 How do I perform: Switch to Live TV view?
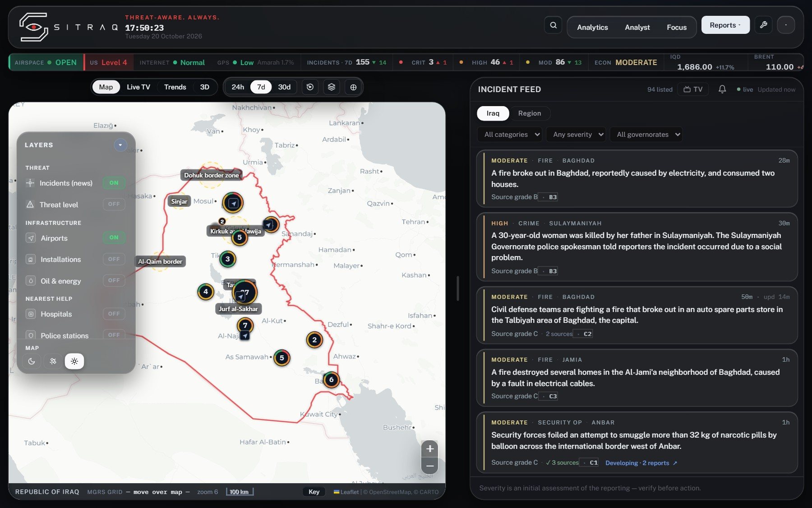pos(138,87)
